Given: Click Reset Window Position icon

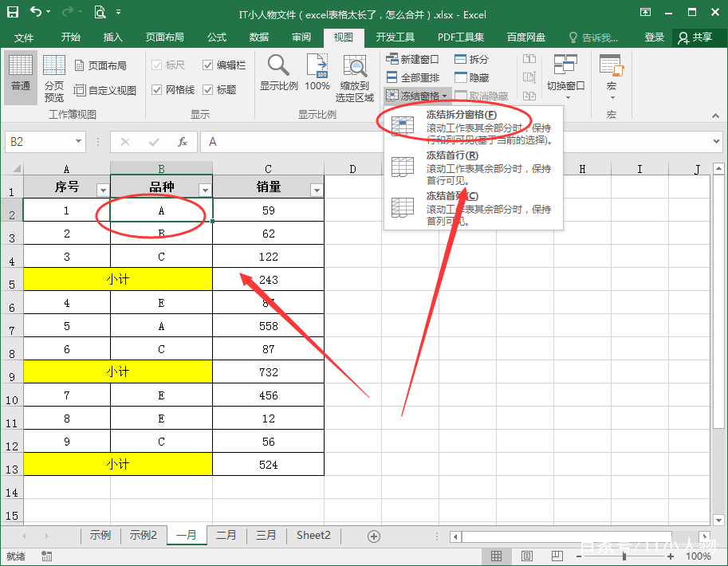Looking at the screenshot, I should (x=529, y=96).
